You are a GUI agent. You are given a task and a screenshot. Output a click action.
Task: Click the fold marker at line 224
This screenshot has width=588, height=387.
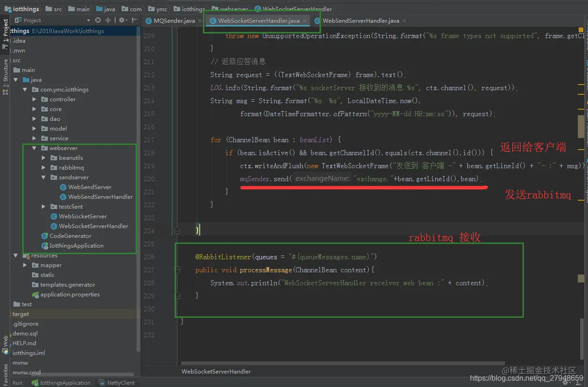[177, 230]
